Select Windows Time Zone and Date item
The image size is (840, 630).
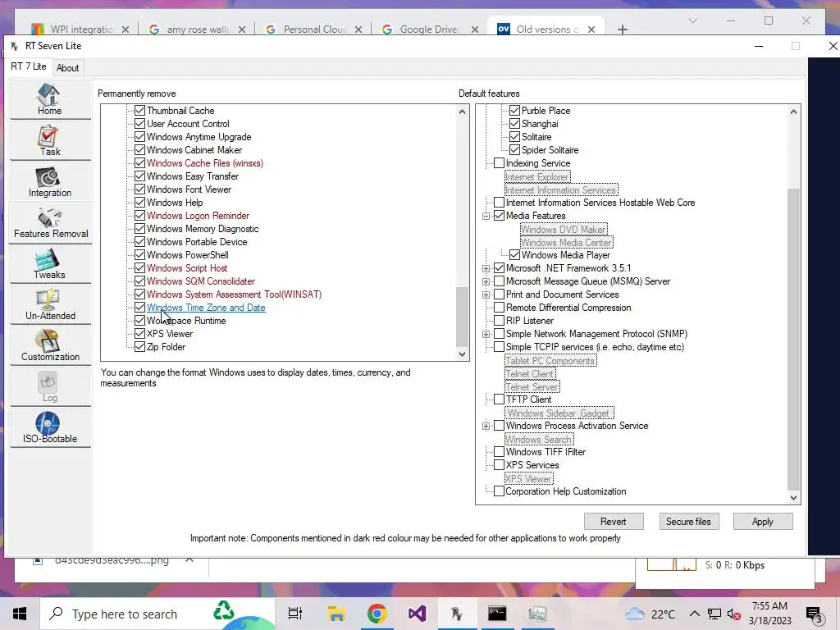click(x=206, y=308)
